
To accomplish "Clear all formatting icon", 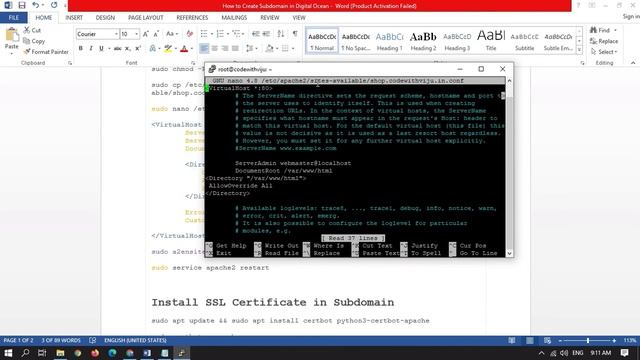I will (x=190, y=34).
